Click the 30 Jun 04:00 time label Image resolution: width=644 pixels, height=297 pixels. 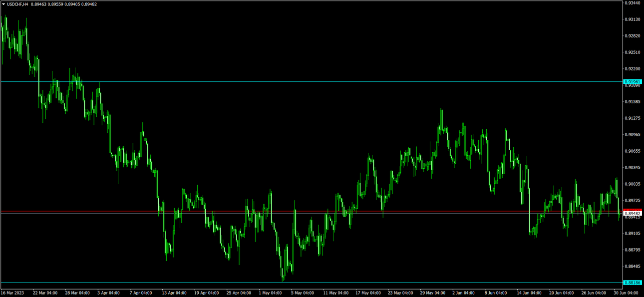pos(626,293)
